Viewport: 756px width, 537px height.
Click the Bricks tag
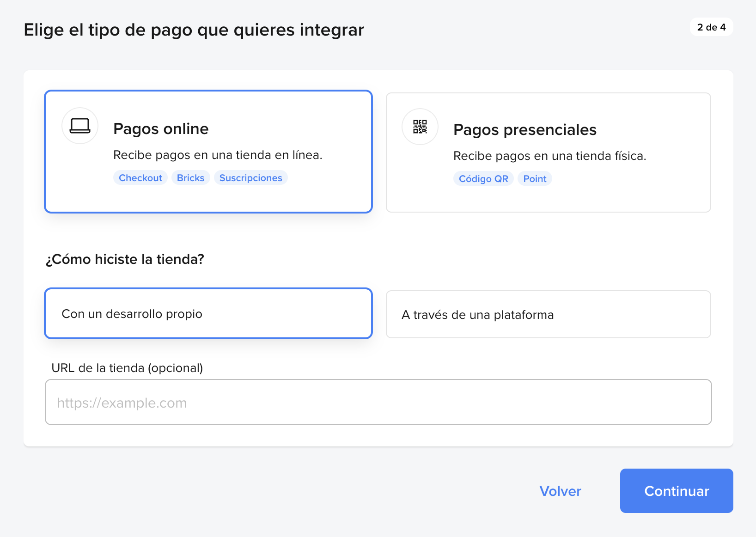(x=190, y=177)
